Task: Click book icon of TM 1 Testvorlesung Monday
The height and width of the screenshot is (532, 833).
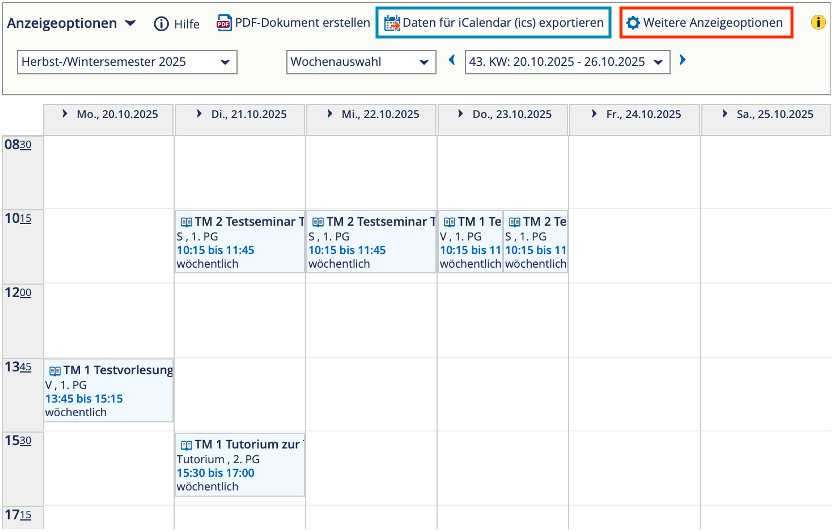Action: [x=55, y=371]
